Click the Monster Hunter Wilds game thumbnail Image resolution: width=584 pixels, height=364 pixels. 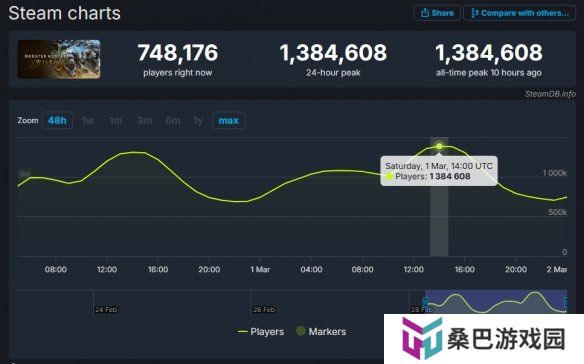click(x=59, y=59)
